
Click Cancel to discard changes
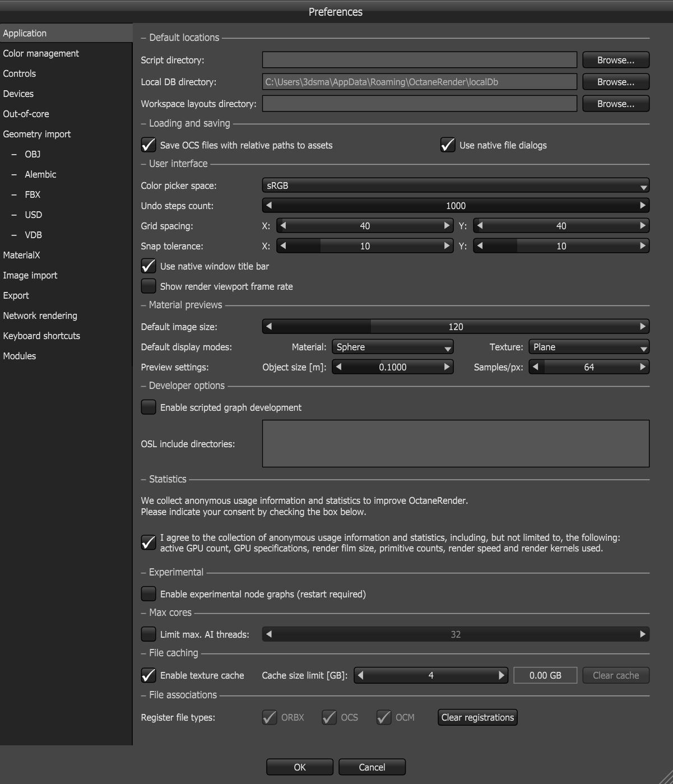click(x=372, y=767)
